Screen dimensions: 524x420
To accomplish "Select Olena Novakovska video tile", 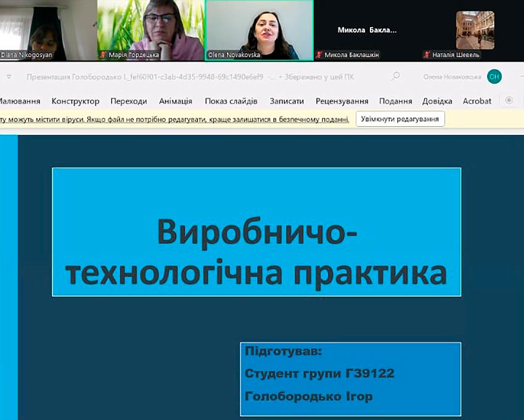I will click(x=259, y=30).
